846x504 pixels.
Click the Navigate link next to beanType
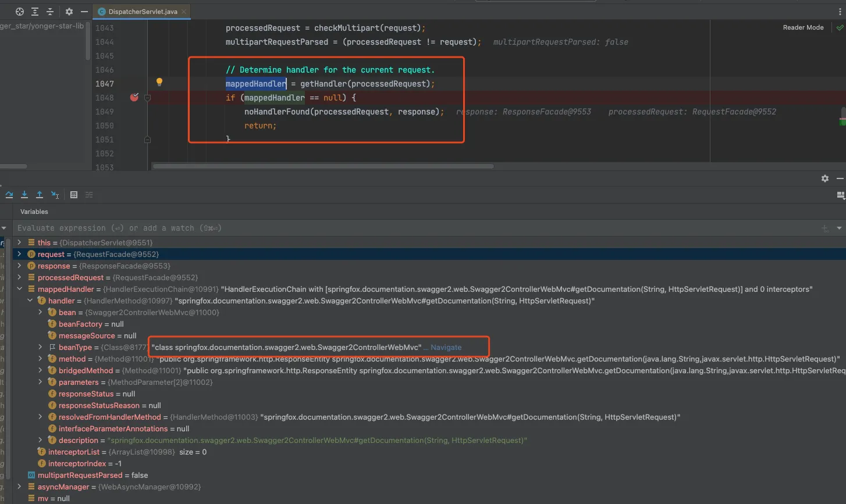point(446,348)
